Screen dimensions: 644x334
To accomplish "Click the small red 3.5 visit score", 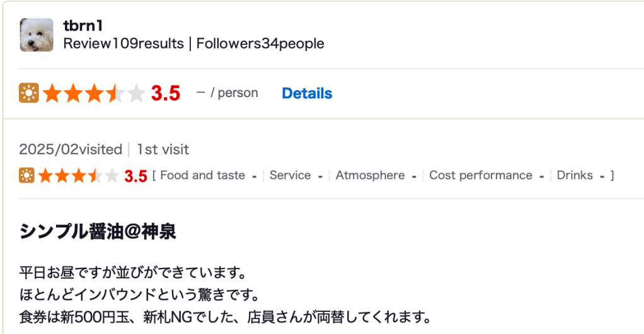I will pos(135,176).
